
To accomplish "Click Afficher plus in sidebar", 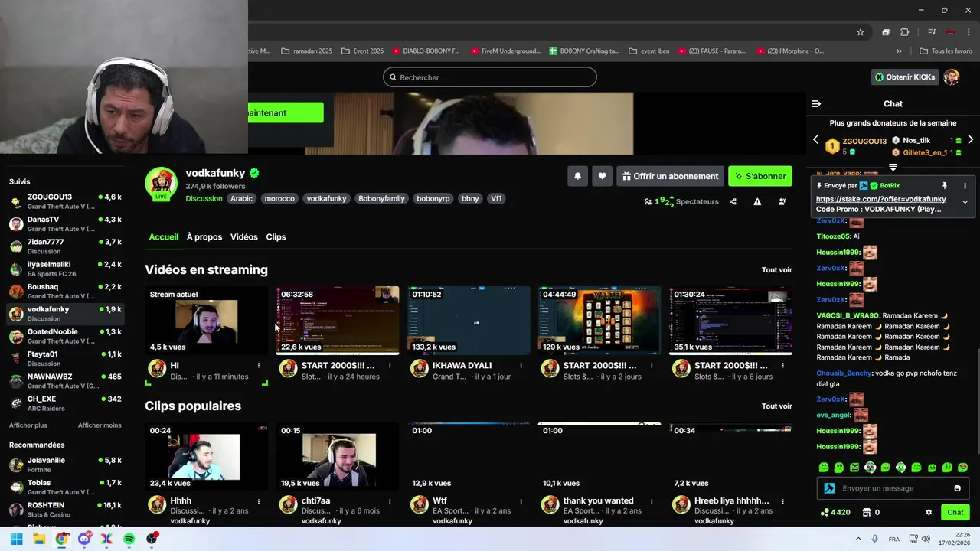I will click(x=28, y=425).
